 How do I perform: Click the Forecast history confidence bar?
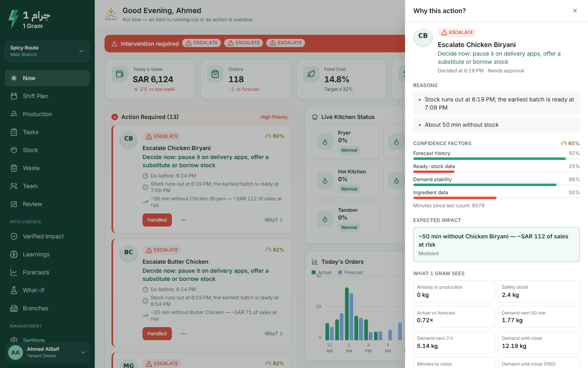[497, 159]
